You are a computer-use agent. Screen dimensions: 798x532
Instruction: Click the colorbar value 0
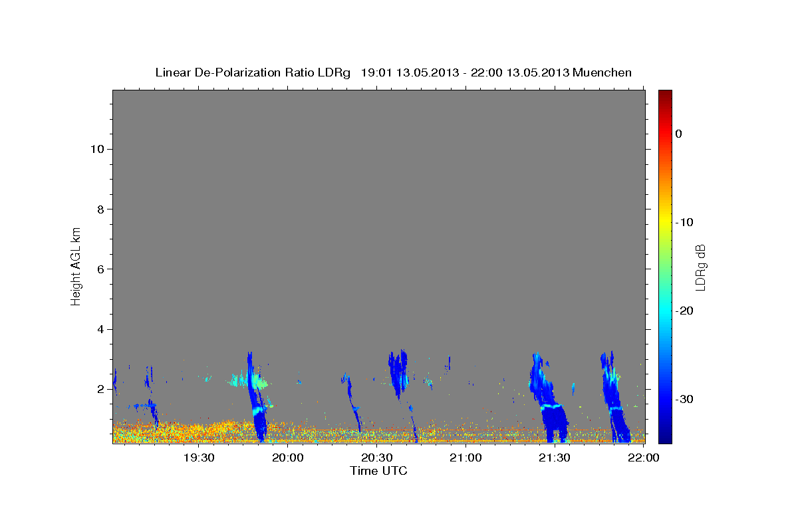point(679,134)
